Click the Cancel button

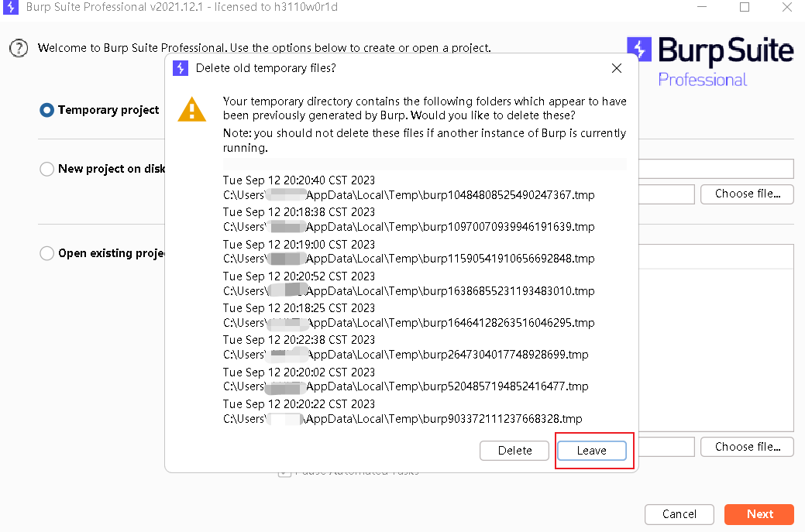[679, 514]
